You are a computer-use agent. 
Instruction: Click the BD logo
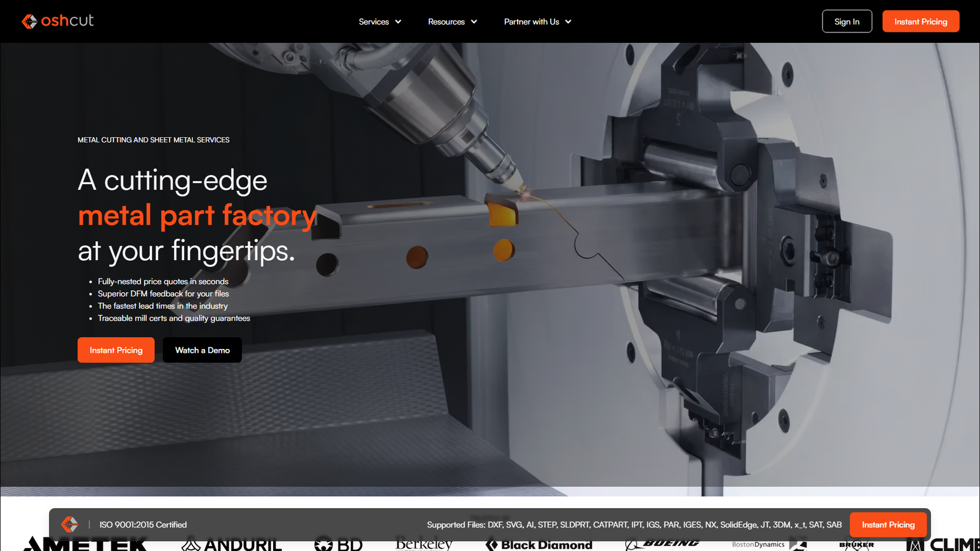coord(338,544)
